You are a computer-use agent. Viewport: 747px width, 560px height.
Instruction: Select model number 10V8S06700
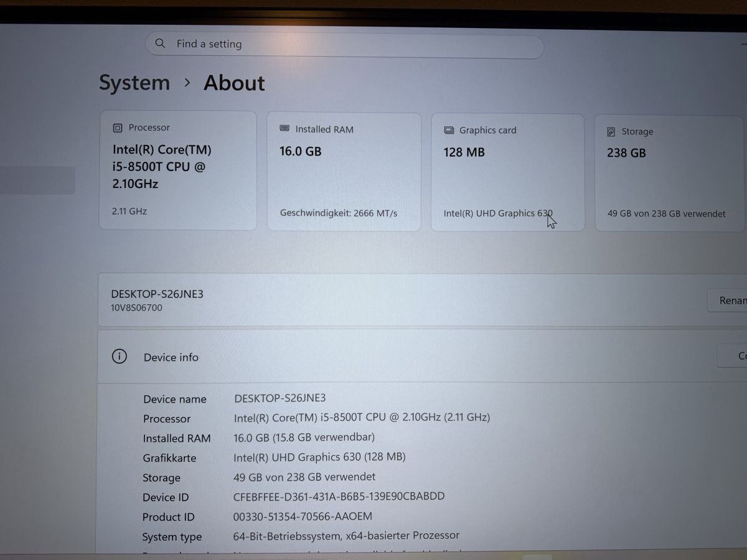click(136, 307)
